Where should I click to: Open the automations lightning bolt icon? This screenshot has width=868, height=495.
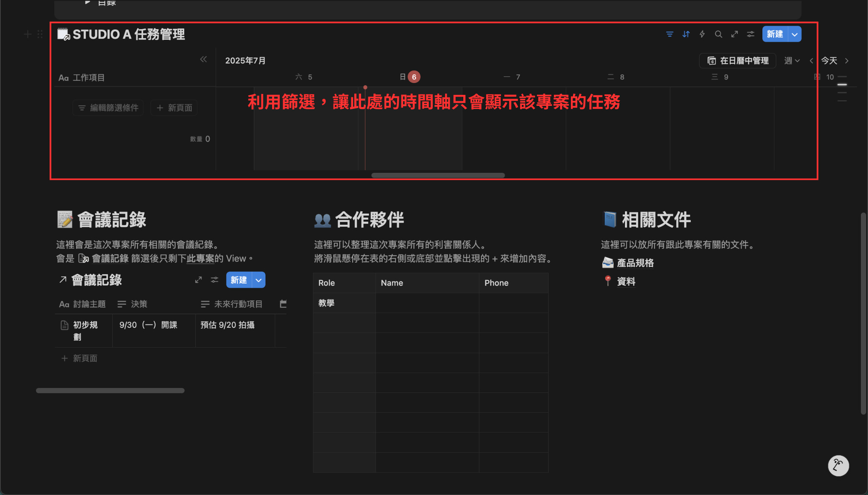(x=702, y=34)
